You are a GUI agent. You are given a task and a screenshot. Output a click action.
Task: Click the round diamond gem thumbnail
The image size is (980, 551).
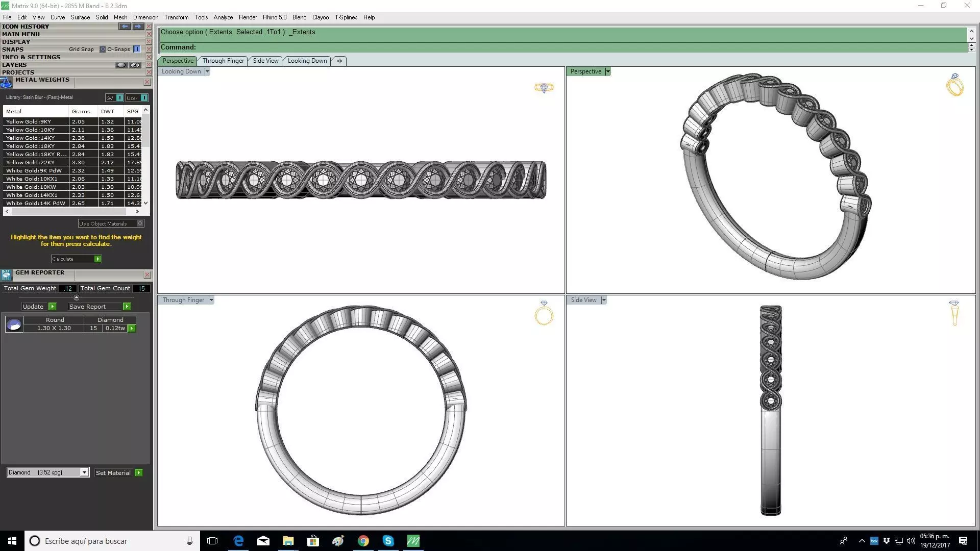point(14,324)
